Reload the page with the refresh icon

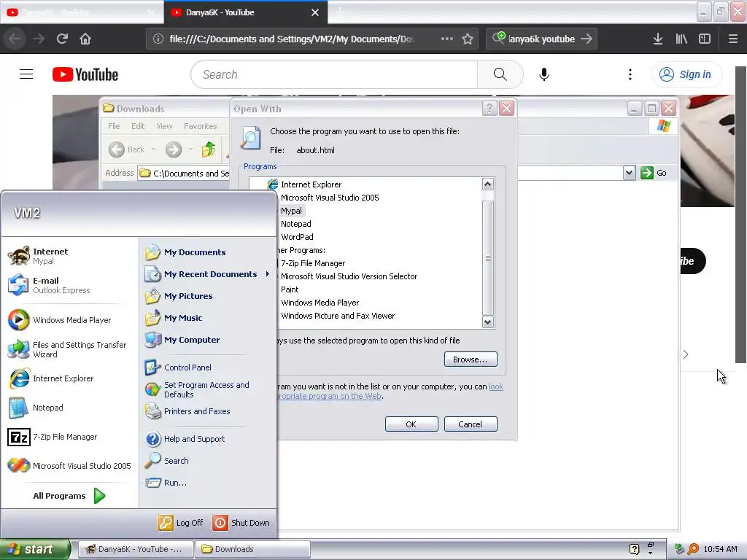coord(62,39)
